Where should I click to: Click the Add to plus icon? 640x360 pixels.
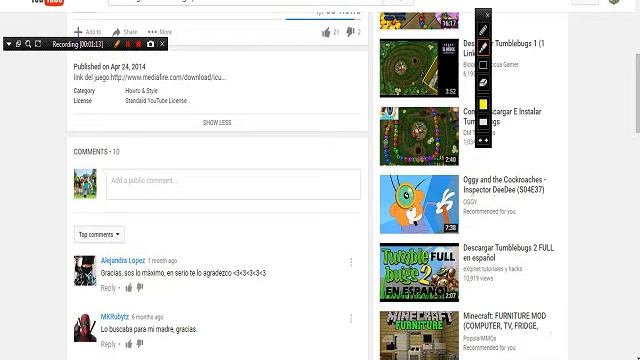(78, 31)
